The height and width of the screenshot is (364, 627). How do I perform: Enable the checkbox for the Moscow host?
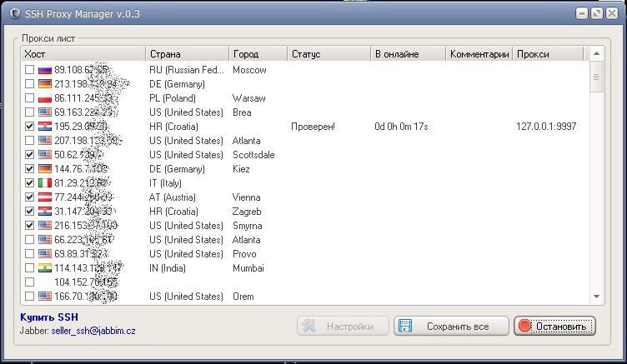pos(30,70)
